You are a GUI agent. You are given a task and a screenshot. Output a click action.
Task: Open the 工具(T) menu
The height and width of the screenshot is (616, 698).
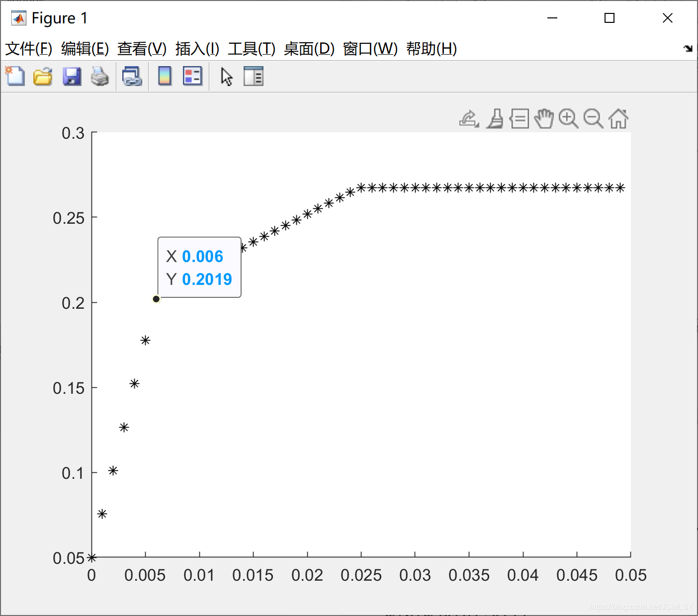coord(252,49)
